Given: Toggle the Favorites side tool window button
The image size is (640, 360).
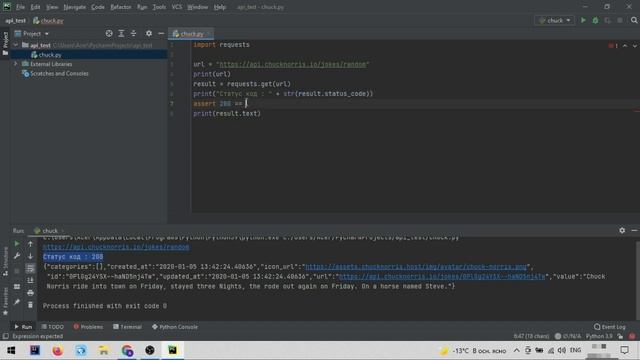Looking at the screenshot, I should [5, 301].
